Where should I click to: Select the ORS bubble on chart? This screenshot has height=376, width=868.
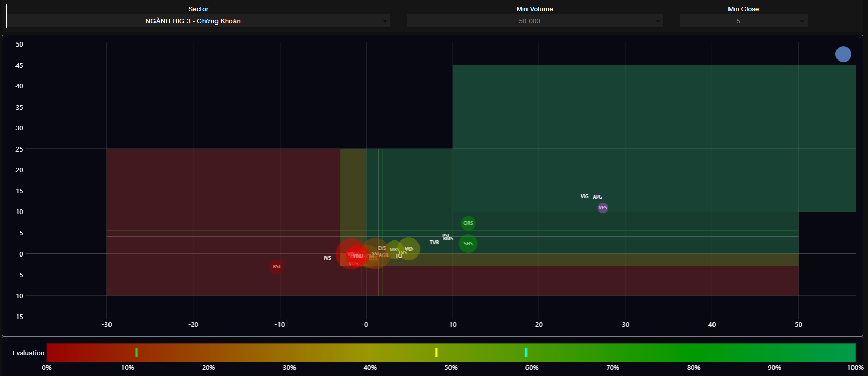point(468,223)
